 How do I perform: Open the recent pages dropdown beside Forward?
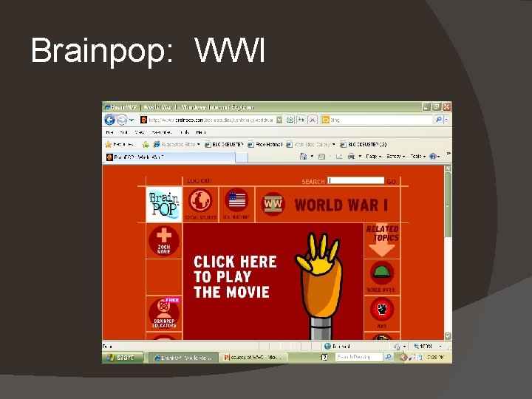pyautogui.click(x=132, y=120)
